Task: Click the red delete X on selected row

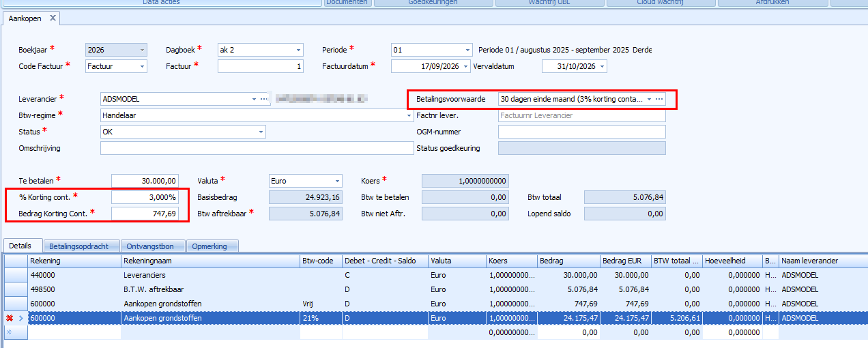Action: pos(10,318)
